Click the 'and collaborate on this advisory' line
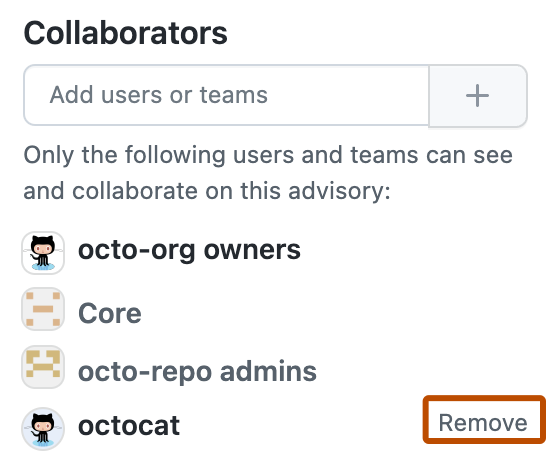This screenshot has height=466, width=554. coord(207,191)
